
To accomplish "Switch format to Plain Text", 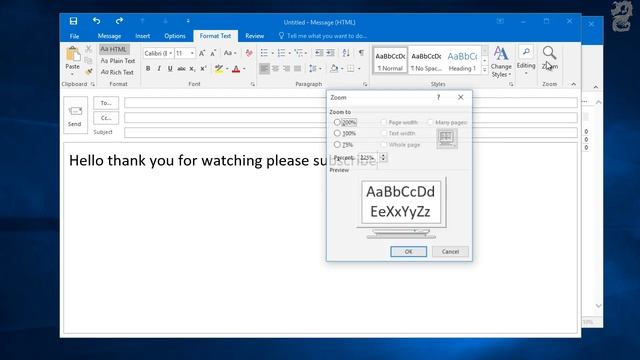I will pyautogui.click(x=118, y=61).
